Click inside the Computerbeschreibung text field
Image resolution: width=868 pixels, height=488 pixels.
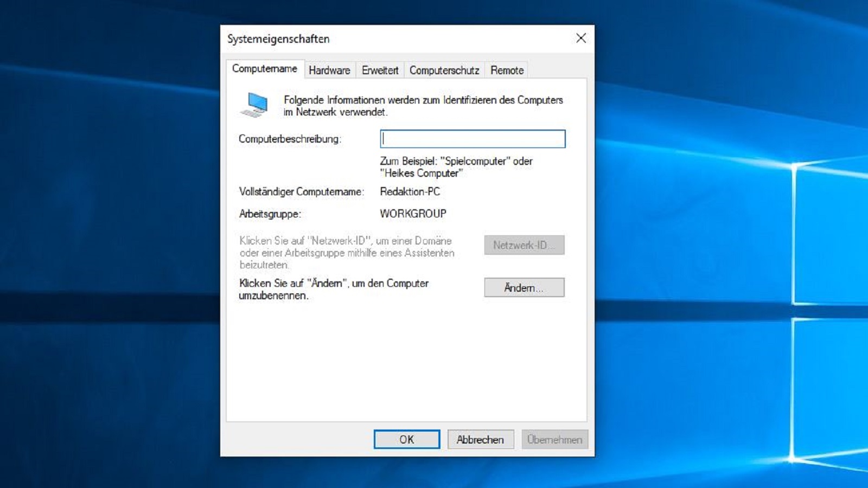tap(472, 139)
